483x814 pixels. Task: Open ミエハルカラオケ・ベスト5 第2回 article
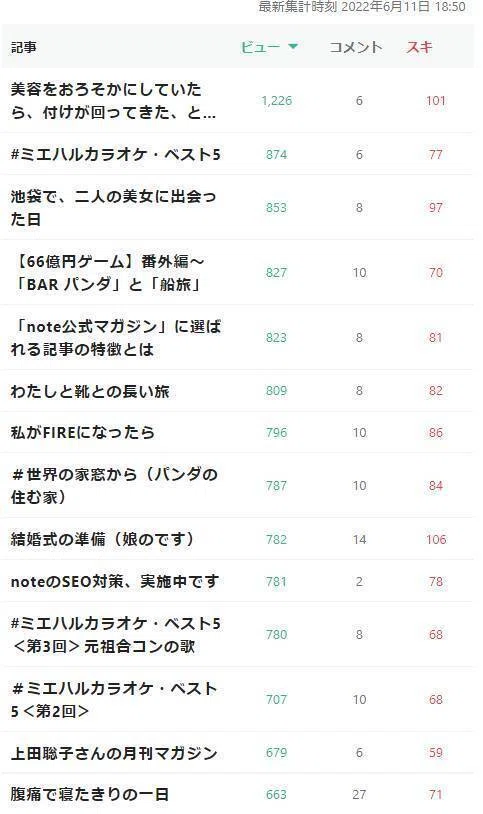tap(114, 699)
